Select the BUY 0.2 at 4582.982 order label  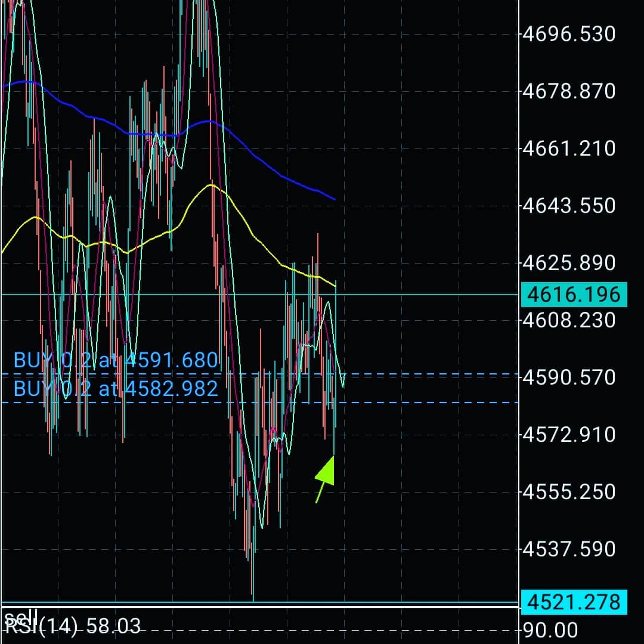(x=116, y=389)
